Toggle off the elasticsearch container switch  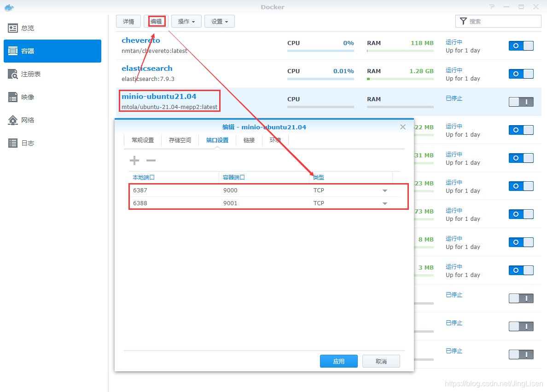click(521, 74)
